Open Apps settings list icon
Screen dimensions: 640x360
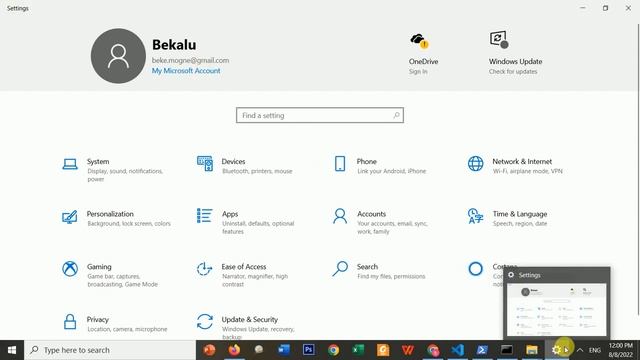(204, 216)
